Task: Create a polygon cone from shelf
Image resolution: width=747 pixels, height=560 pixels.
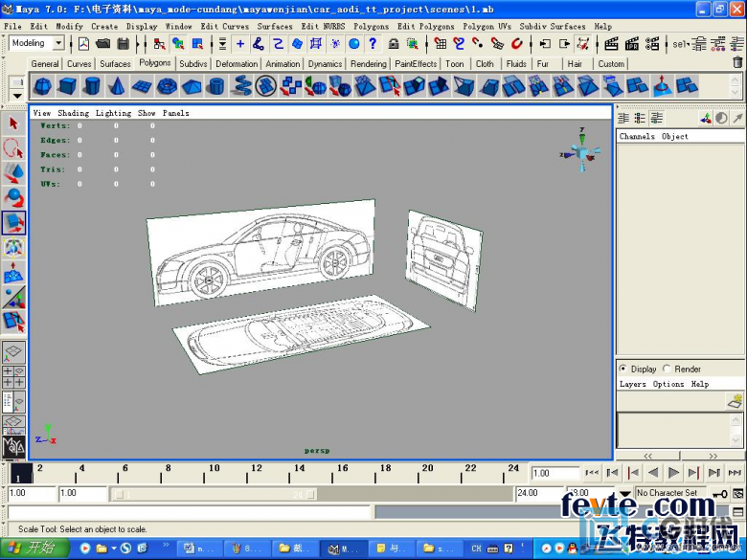Action: [117, 86]
